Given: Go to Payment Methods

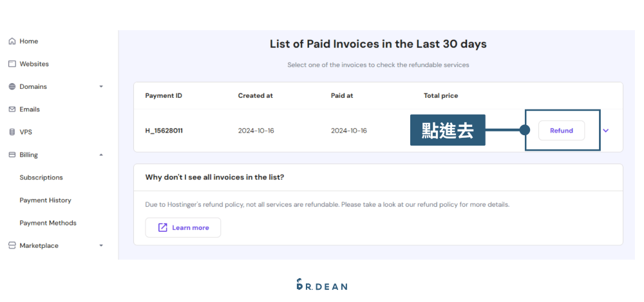Looking at the screenshot, I should pos(48,223).
